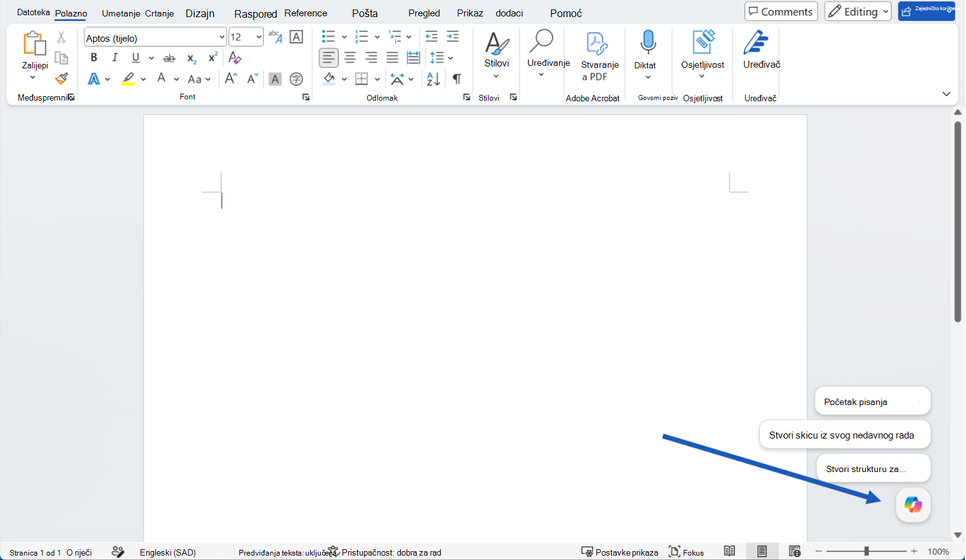966x560 pixels.
Task: Click the Stvori strukturu za suggestion
Action: pyautogui.click(x=873, y=468)
